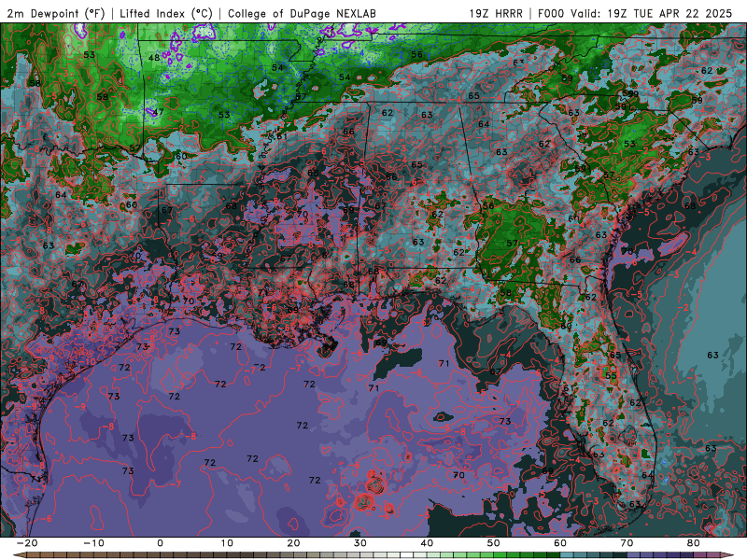Click the dewpoint value "47" on the map
This screenshot has width=747, height=560.
point(158,112)
